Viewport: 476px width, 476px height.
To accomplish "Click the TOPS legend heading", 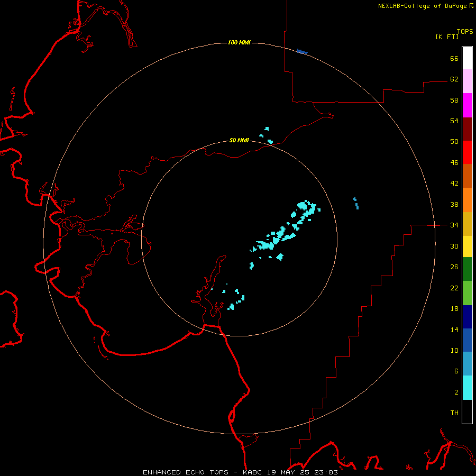I will 465,31.
